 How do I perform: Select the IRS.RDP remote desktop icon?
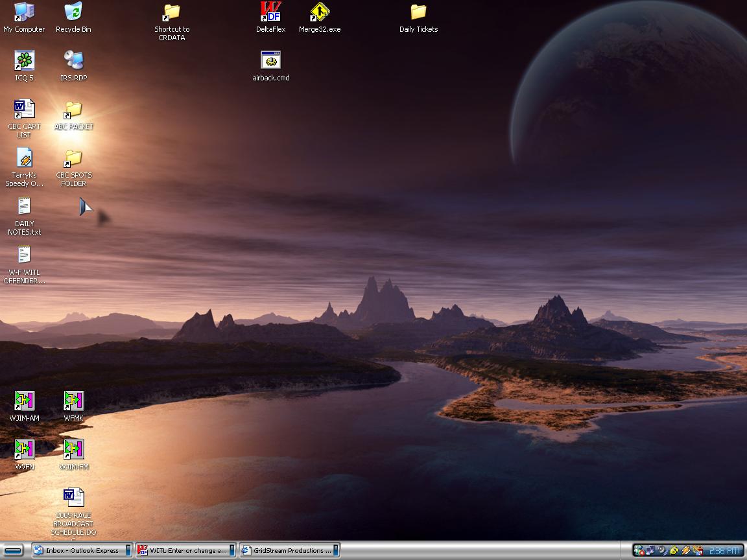pos(73,61)
